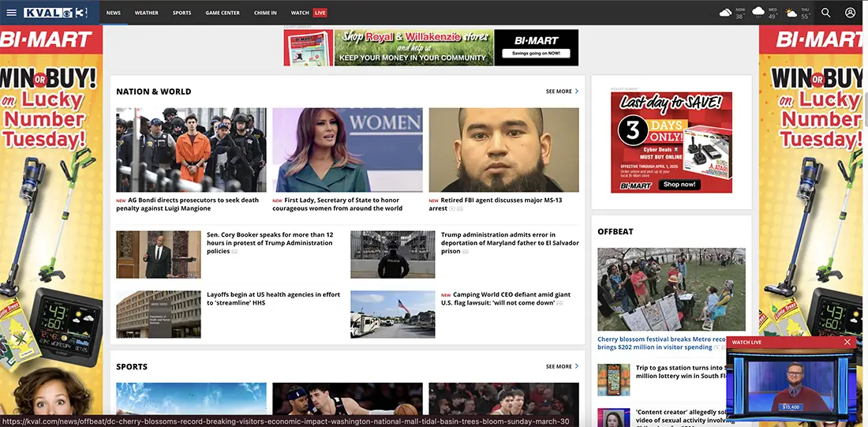Viewport: 868px width, 427px height.
Task: Click Savings going on NOW! banner button
Action: pos(536,53)
